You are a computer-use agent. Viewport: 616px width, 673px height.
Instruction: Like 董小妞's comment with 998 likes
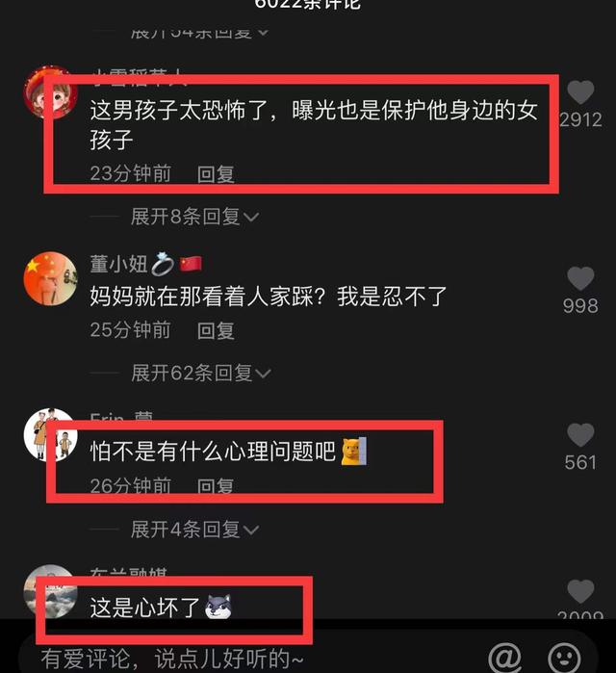[580, 278]
